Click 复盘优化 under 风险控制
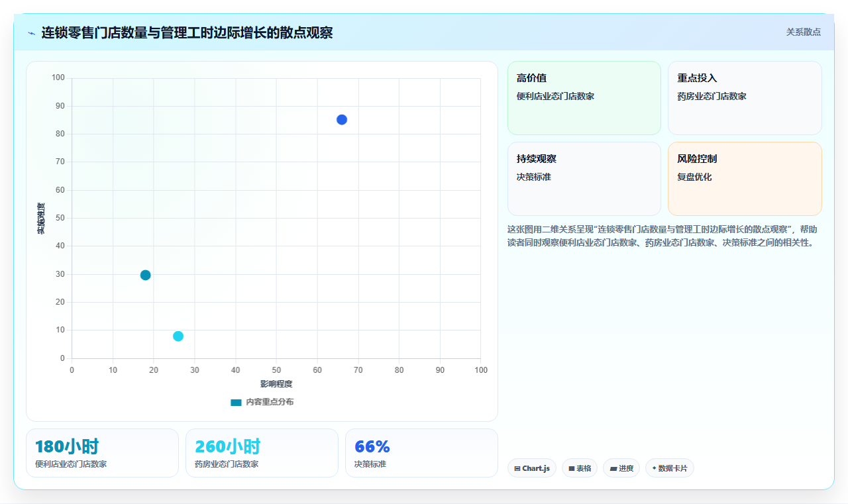The image size is (848, 504). coord(694,177)
